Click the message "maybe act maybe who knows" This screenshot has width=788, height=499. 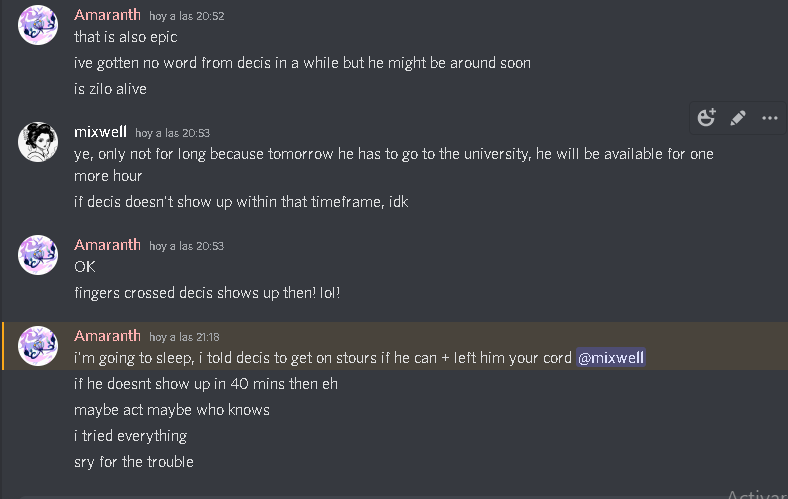point(171,410)
